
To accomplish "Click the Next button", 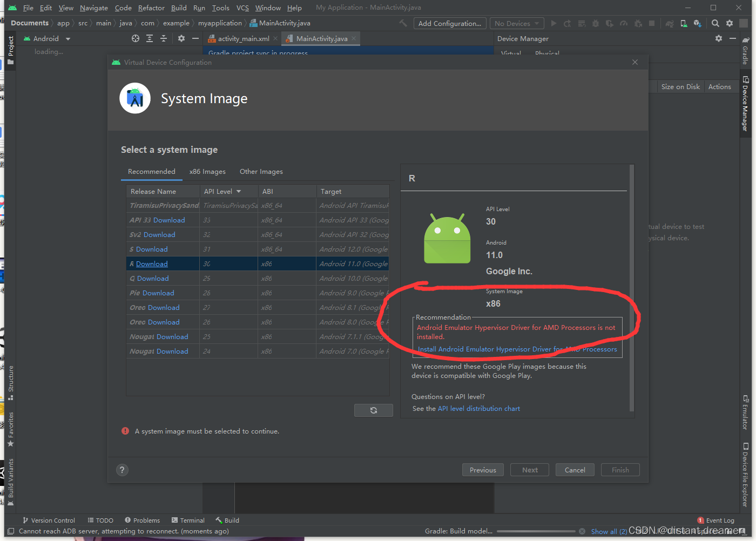I will pyautogui.click(x=530, y=470).
